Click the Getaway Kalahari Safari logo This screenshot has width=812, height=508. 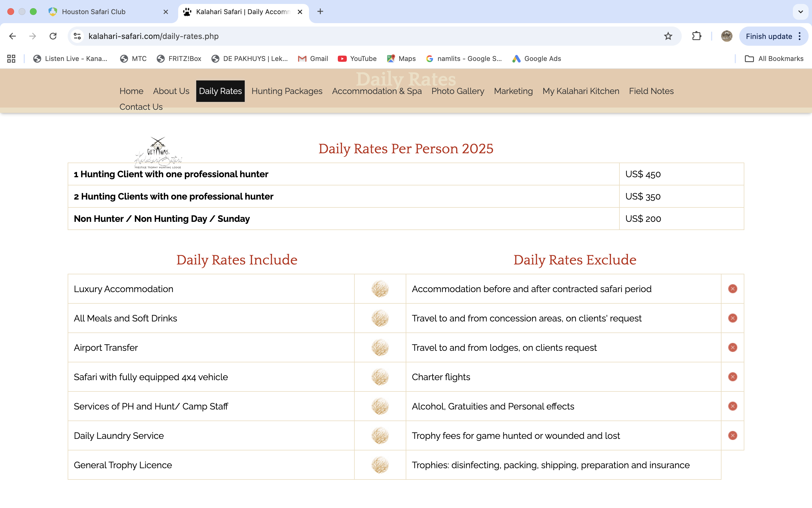158,152
